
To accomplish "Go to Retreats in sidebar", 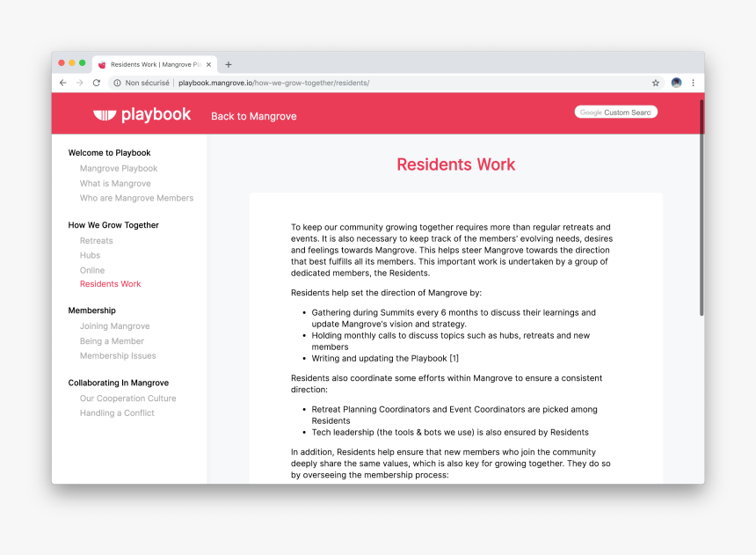I will tap(97, 241).
